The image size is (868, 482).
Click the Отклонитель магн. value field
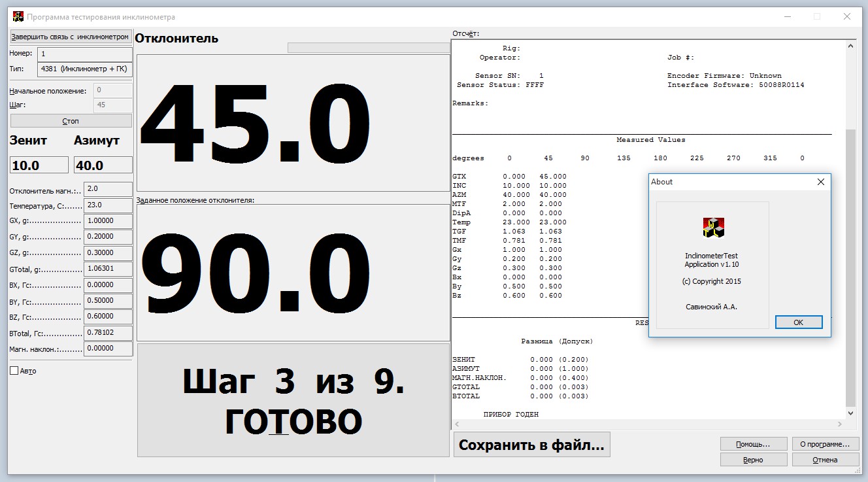108,189
